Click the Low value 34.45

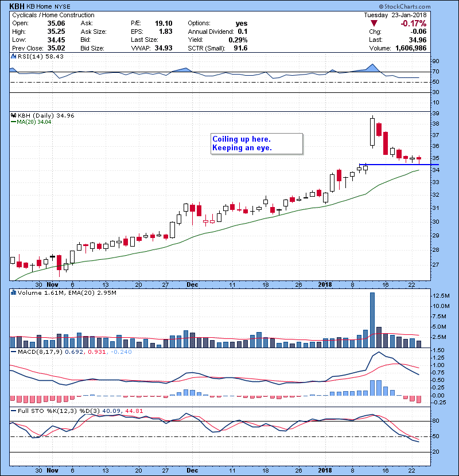(x=56, y=40)
